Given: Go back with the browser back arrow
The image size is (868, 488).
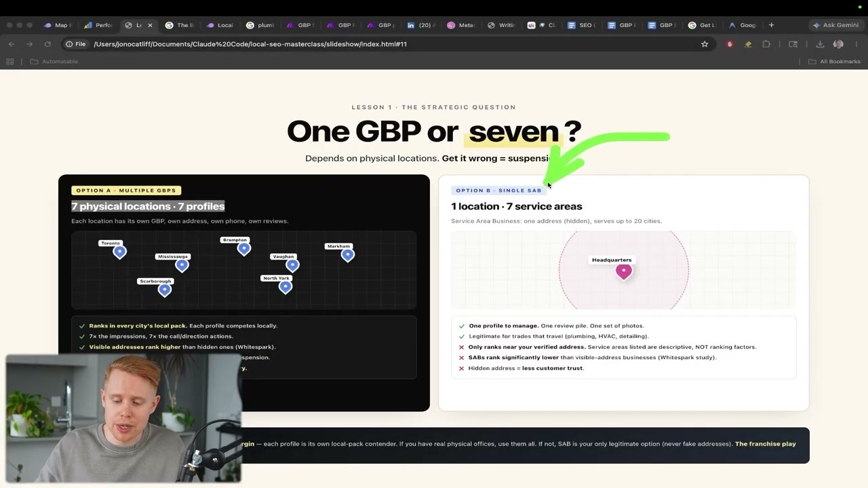Looking at the screenshot, I should coord(12,44).
